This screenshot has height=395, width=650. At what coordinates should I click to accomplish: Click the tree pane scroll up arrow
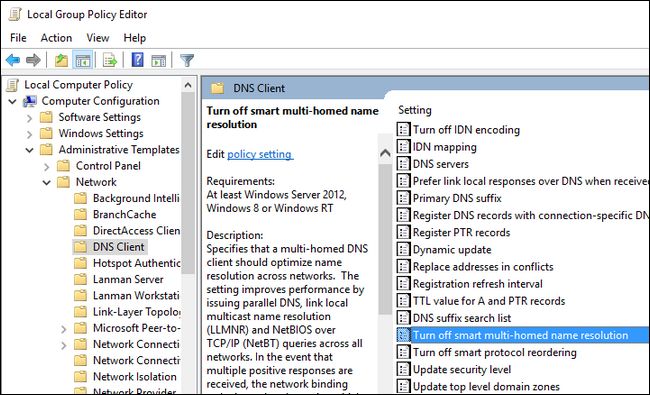[188, 85]
